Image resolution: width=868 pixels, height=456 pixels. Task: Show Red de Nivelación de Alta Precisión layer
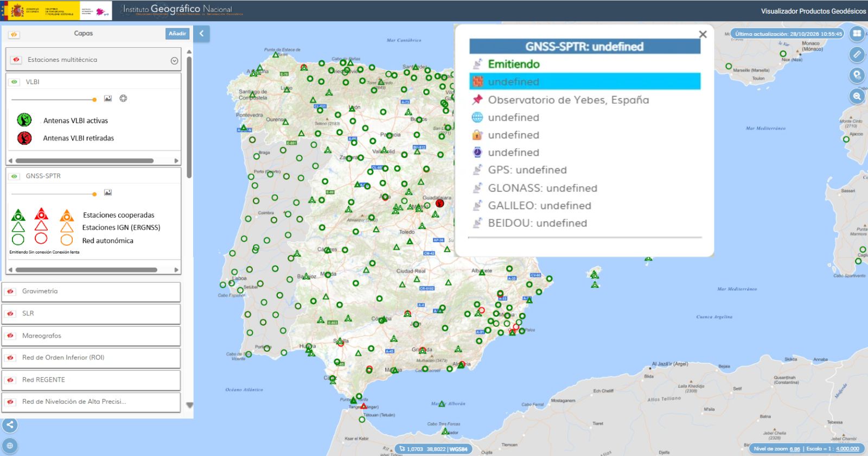(x=10, y=402)
